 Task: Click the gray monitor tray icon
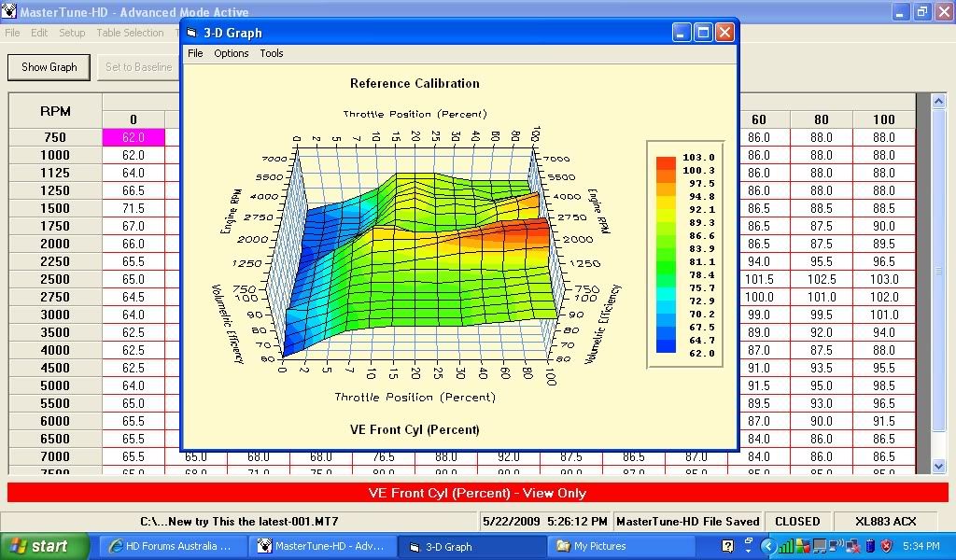820,546
